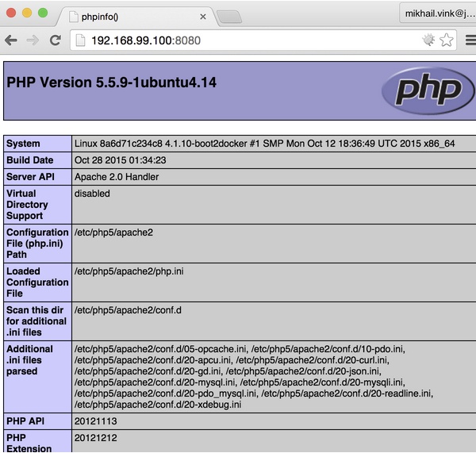The image size is (476, 453).
Task: Click the Apache 2.0 Handler value
Action: 117,177
